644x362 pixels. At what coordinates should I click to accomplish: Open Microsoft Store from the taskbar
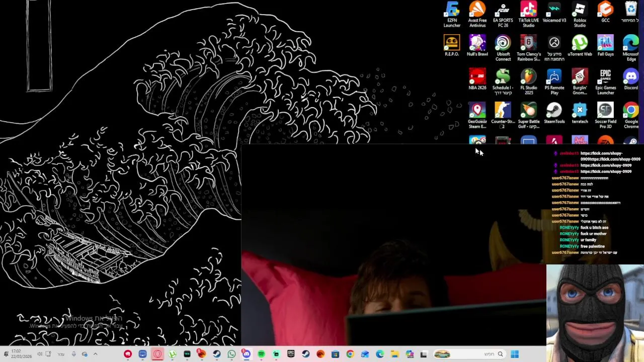coord(335,354)
